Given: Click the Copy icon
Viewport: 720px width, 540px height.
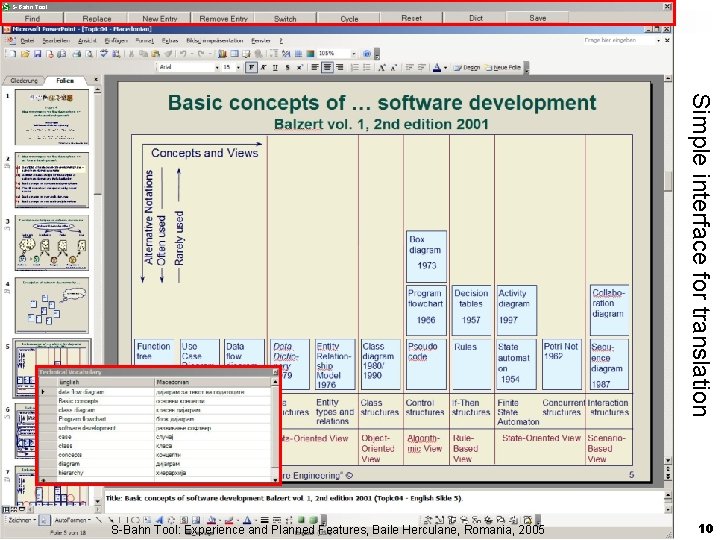Looking at the screenshot, I should coord(143,54).
